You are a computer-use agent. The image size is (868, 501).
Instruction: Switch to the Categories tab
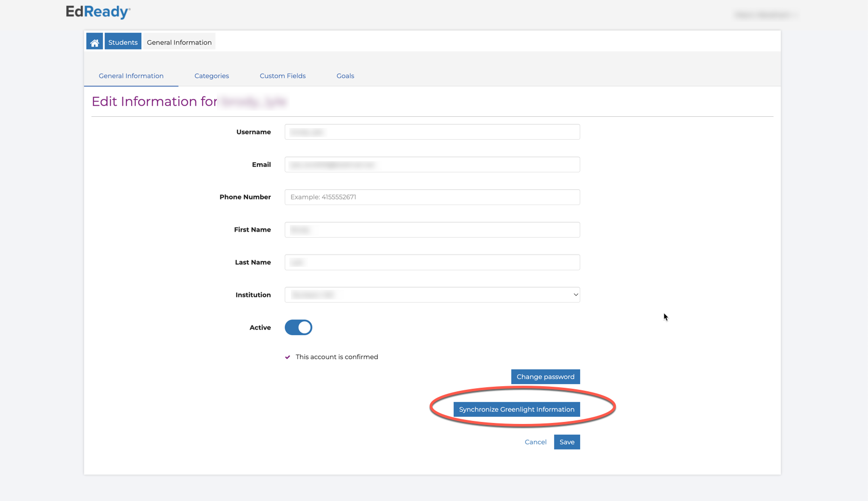(211, 76)
